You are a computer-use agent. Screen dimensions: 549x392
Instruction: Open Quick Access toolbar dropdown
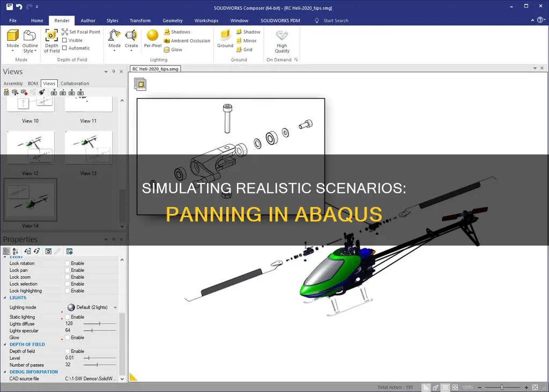click(x=37, y=6)
